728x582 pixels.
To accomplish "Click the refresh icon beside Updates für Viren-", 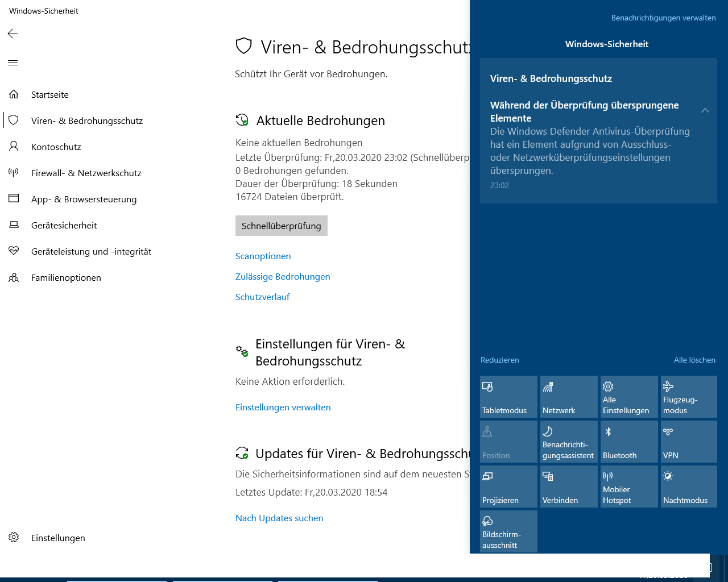I will [242, 453].
